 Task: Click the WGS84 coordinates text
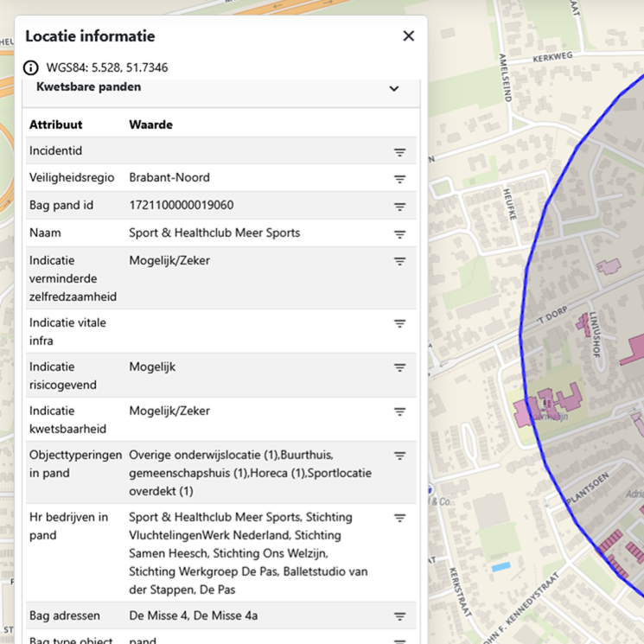coord(107,67)
